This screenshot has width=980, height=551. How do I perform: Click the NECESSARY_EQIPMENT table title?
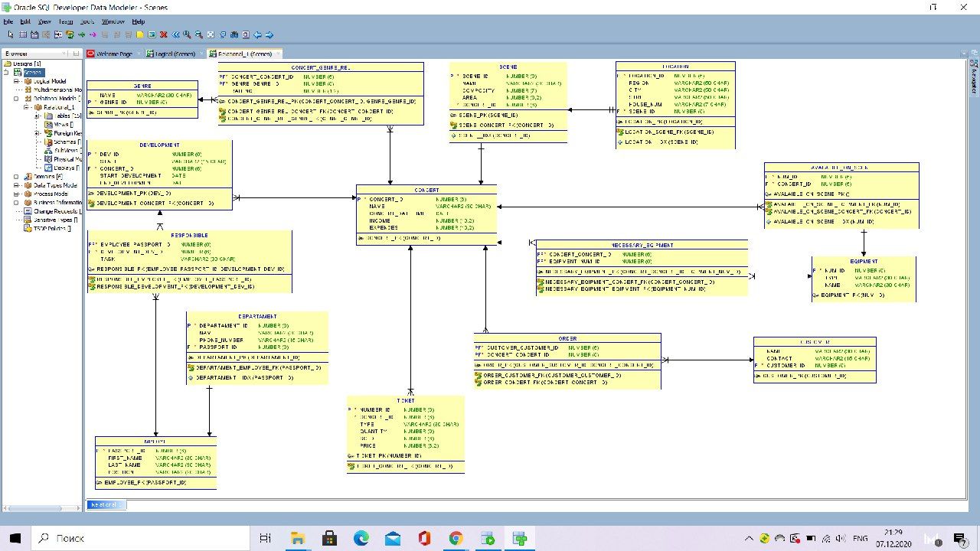(x=642, y=245)
